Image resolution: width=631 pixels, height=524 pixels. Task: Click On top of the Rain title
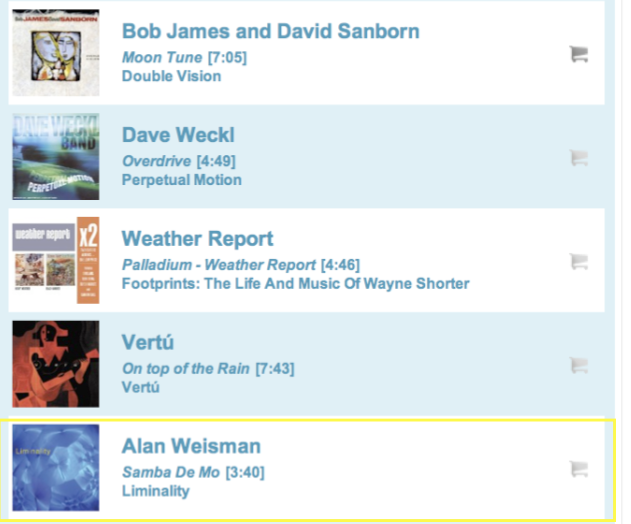click(185, 369)
